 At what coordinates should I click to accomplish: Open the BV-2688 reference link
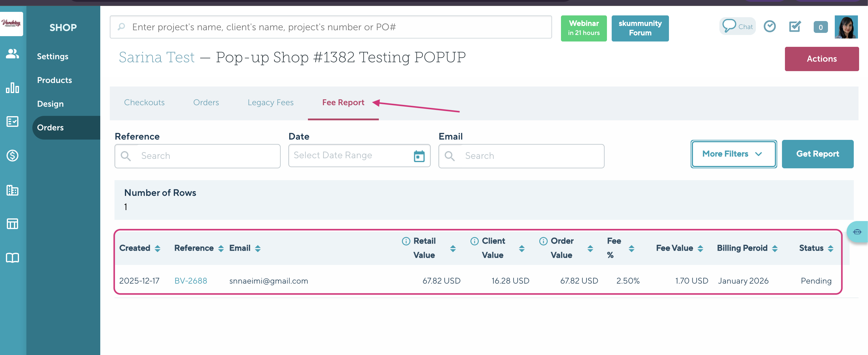(190, 281)
